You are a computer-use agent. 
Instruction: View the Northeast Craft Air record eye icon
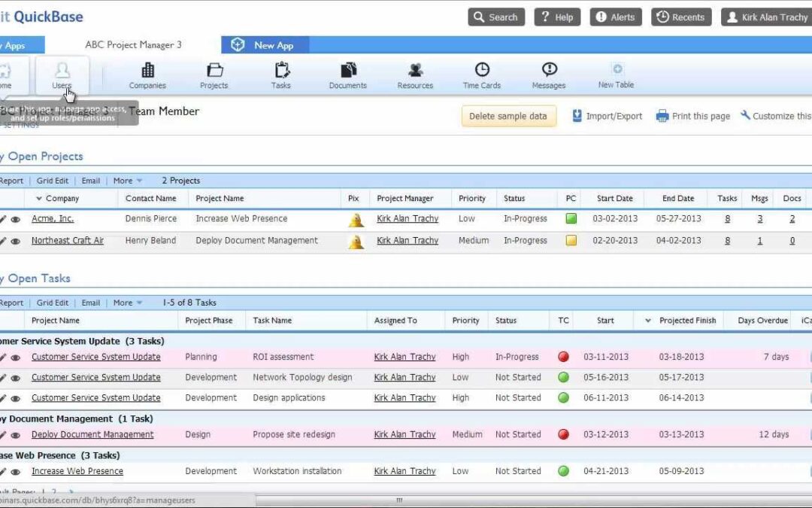[x=16, y=241]
